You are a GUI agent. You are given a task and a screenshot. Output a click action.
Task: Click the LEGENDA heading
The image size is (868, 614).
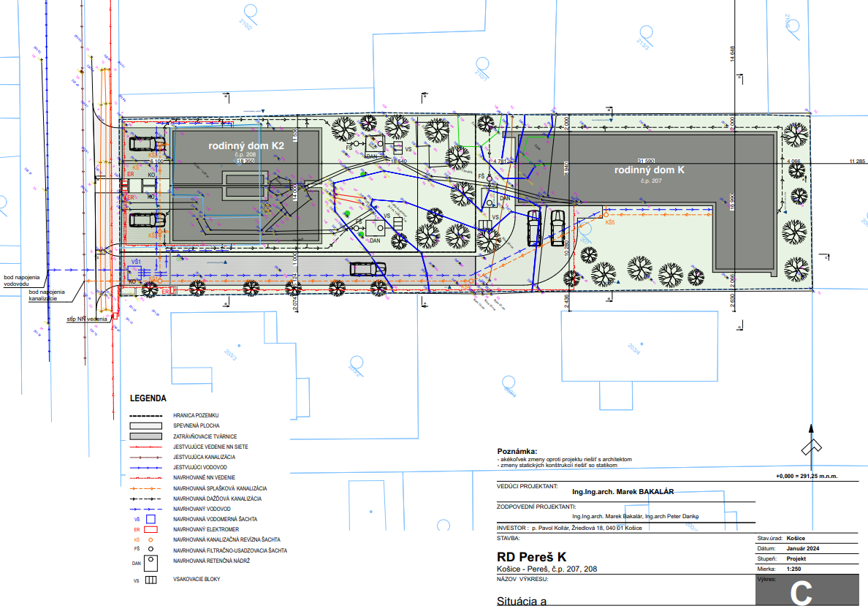pos(148,399)
